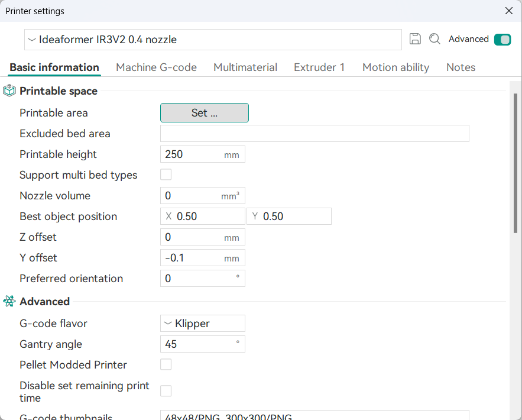The image size is (522, 420).
Task: Close the Printer settings dialog
Action: [x=508, y=11]
